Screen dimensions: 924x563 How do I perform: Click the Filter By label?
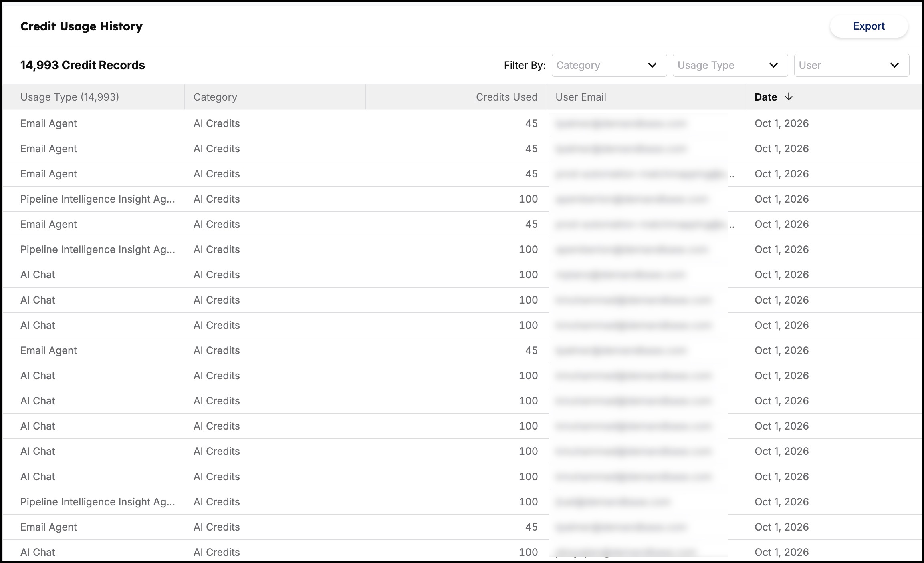pyautogui.click(x=525, y=65)
